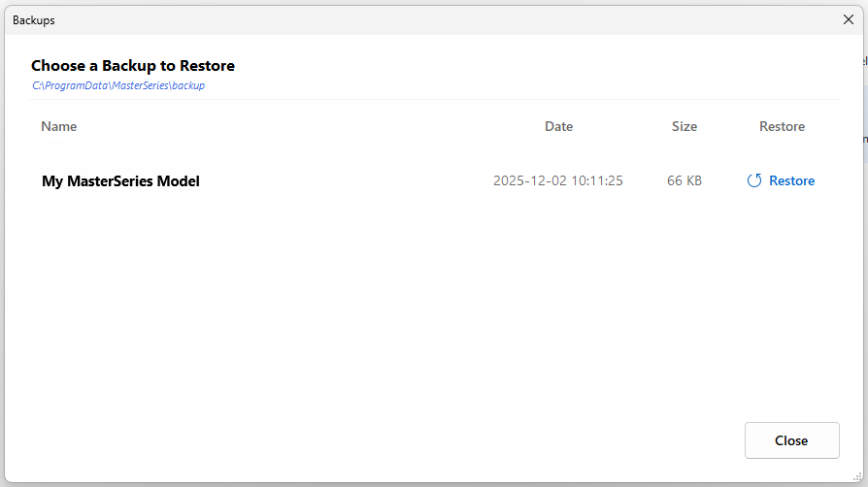Open the C:\ProgramData\MasterSeries\backup folder path
This screenshot has height=487, width=868.
[x=118, y=85]
